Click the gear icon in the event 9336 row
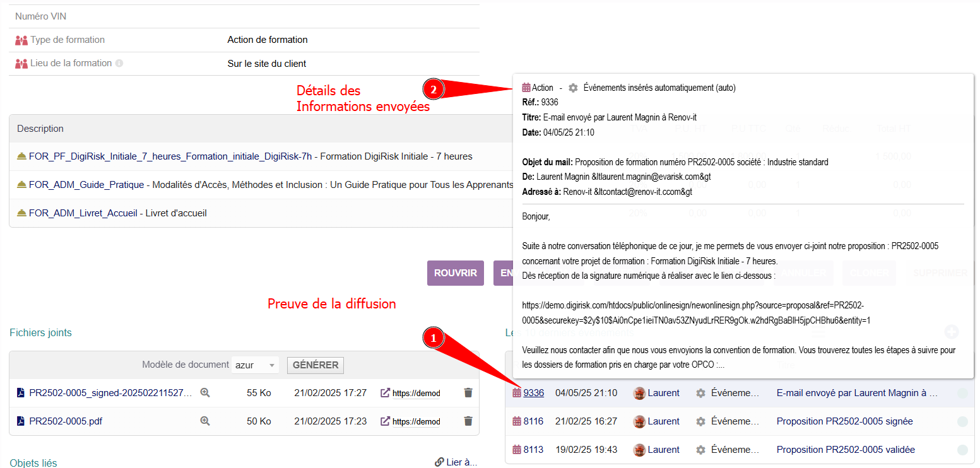Screen dimensions: 980x468 (x=700, y=393)
